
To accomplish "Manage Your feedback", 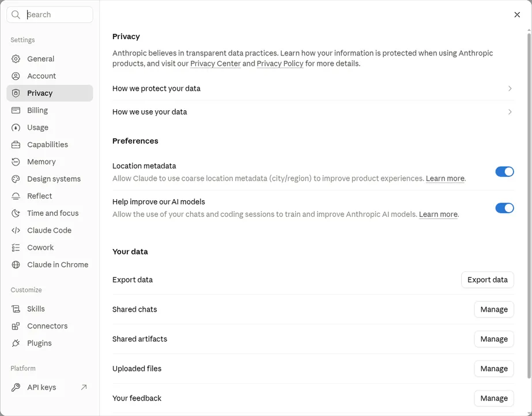I will click(494, 398).
